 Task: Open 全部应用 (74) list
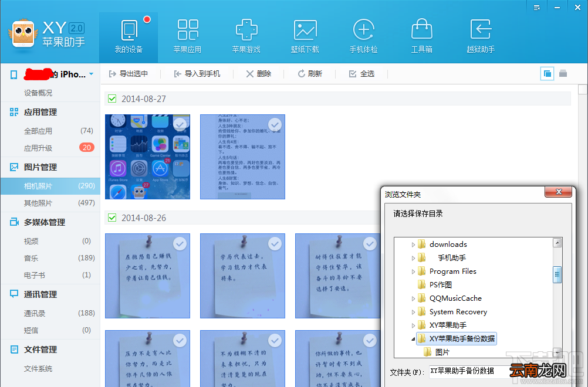50,131
